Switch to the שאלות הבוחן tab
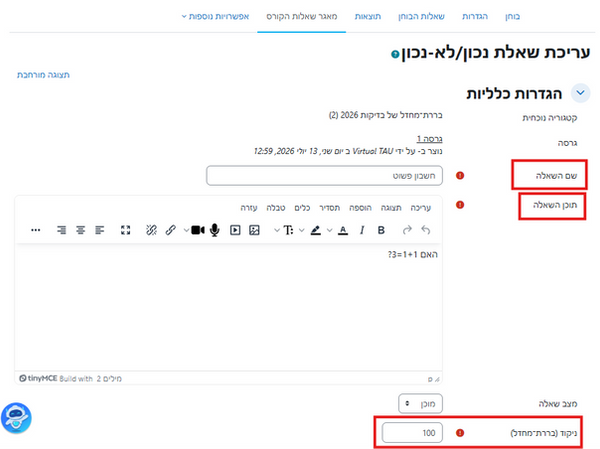The width and height of the screenshot is (600, 449). (x=421, y=16)
